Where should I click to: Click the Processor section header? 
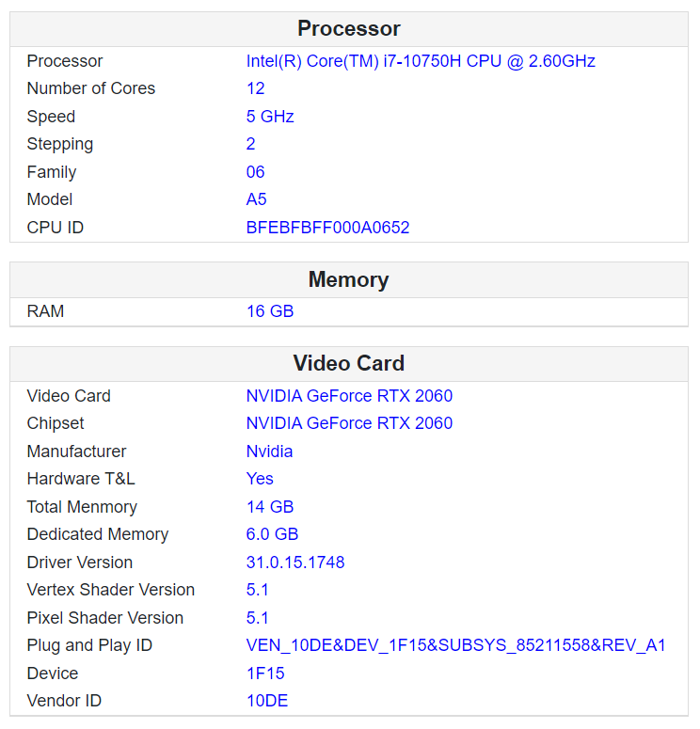click(x=349, y=29)
